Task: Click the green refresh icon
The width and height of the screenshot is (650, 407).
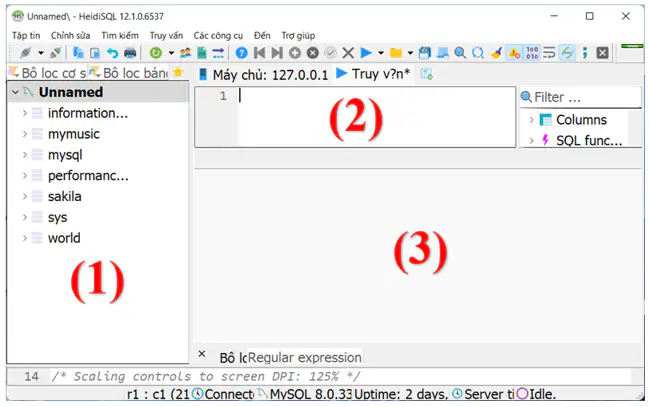Action: click(156, 53)
